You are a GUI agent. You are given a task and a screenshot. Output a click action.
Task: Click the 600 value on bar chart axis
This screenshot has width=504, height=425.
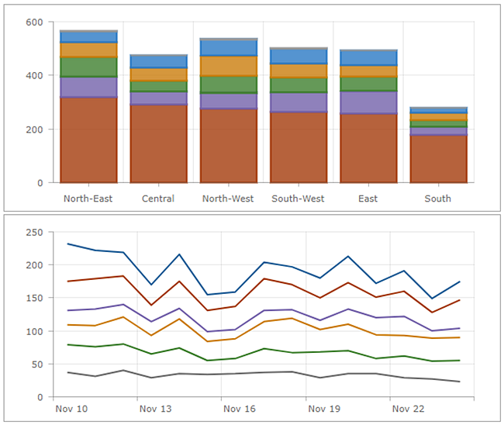33,22
